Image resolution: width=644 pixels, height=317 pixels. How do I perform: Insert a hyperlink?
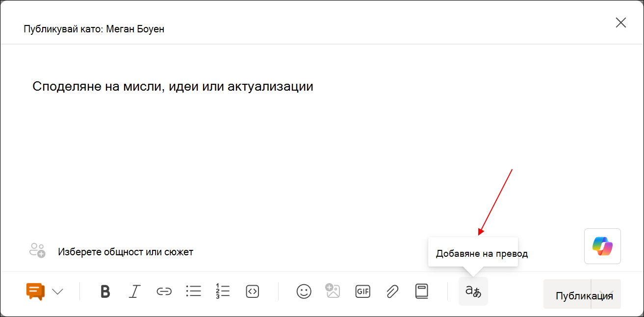tap(164, 292)
